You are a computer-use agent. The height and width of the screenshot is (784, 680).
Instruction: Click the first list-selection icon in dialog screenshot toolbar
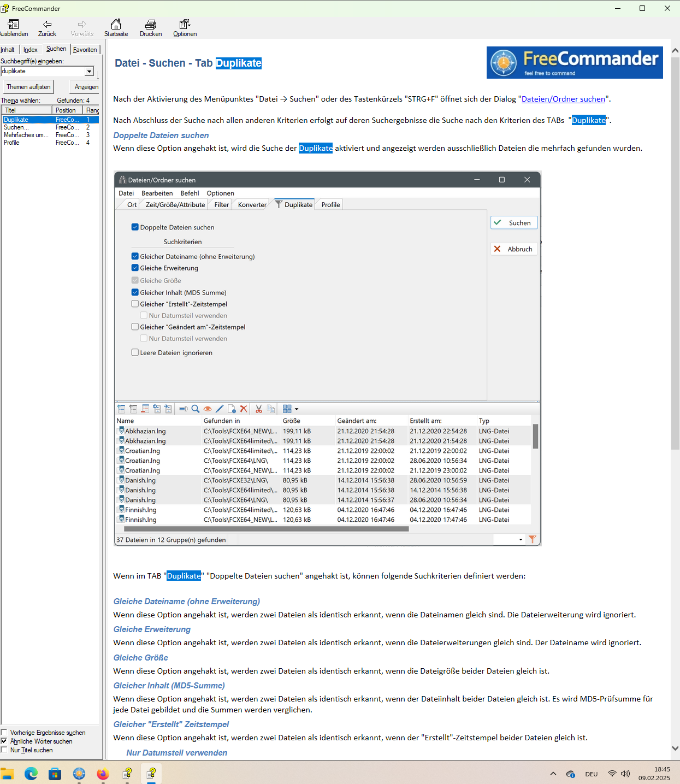tap(121, 409)
